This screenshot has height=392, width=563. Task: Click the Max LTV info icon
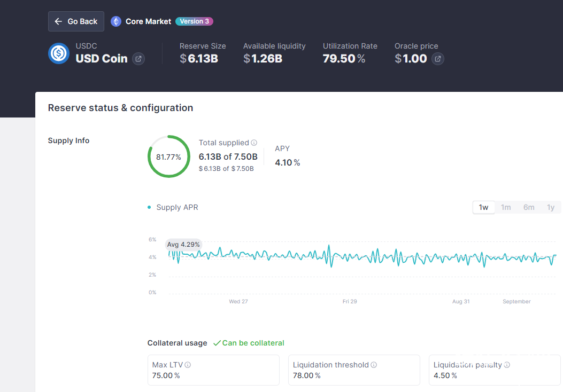click(x=188, y=365)
